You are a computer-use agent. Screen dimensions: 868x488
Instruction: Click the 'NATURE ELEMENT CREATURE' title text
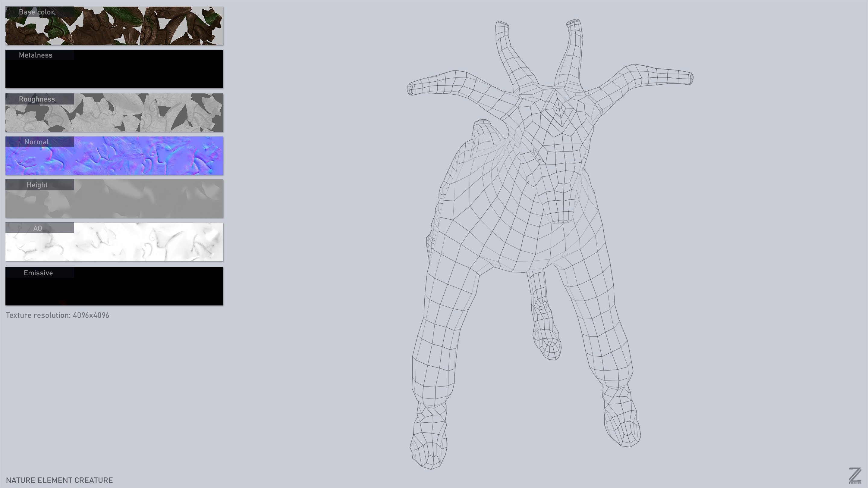(59, 480)
